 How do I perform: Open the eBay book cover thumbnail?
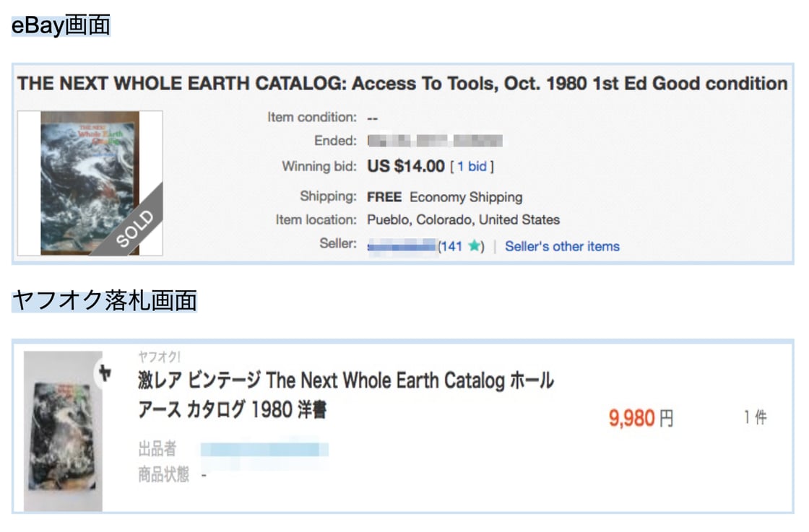tap(90, 182)
